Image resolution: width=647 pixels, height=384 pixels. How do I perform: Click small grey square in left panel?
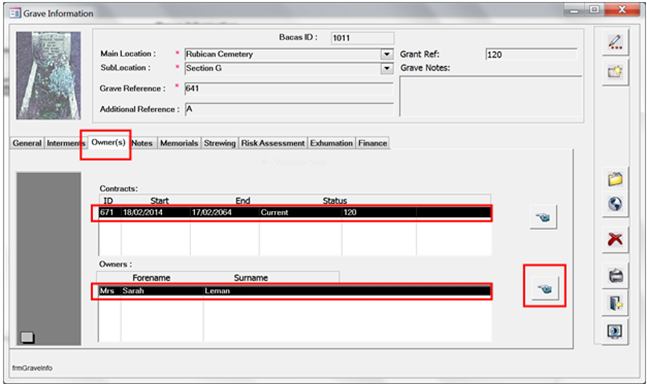27,337
